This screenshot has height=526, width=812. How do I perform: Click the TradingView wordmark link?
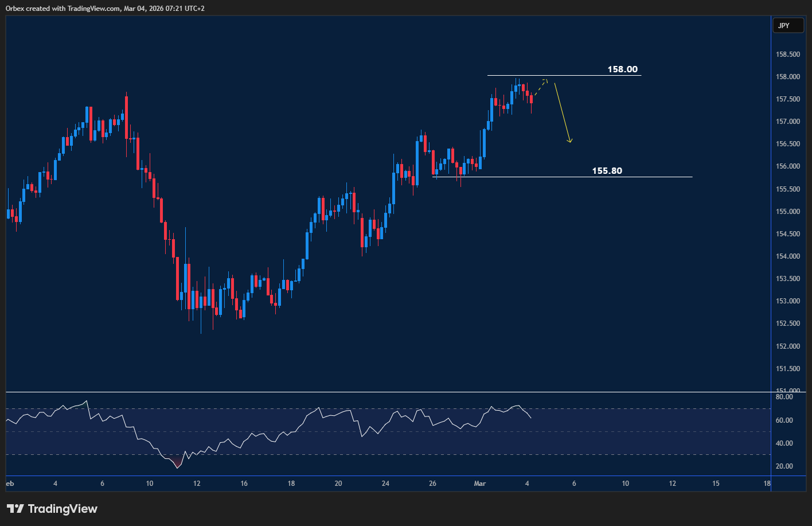pyautogui.click(x=63, y=508)
